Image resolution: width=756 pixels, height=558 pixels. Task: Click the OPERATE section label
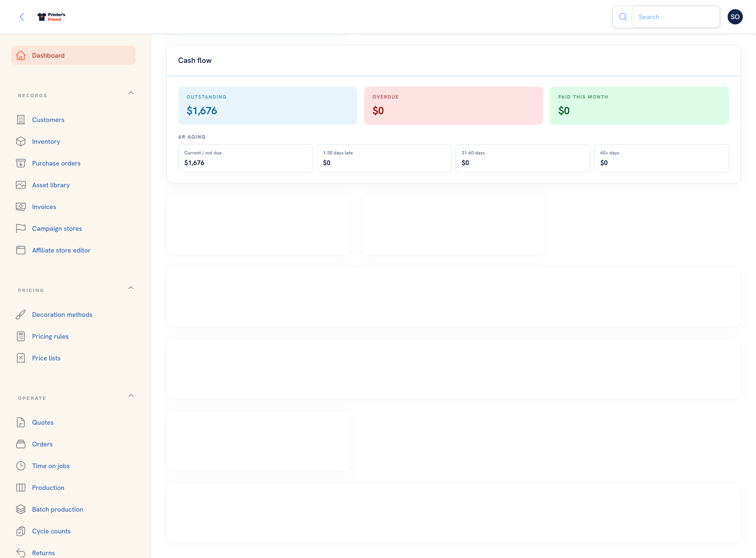coord(32,398)
